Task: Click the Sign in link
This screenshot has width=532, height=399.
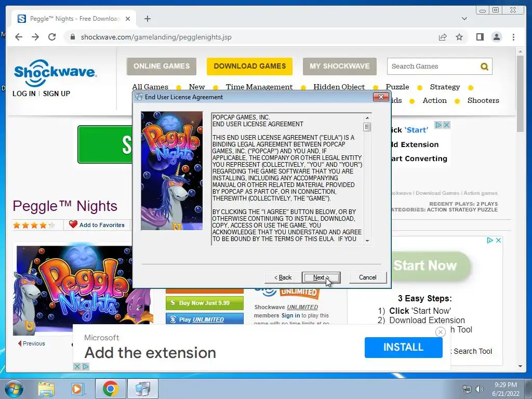Action: click(x=290, y=315)
